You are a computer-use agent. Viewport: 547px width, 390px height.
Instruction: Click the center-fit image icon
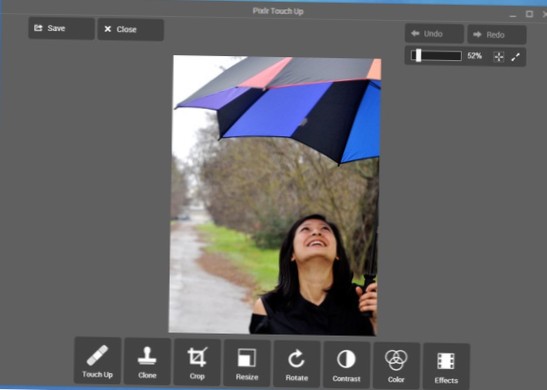coord(499,57)
